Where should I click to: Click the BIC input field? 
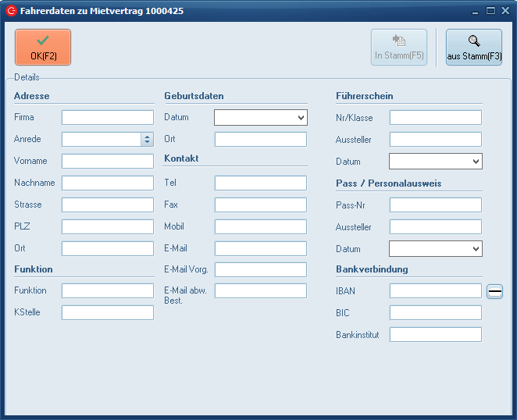(436, 312)
